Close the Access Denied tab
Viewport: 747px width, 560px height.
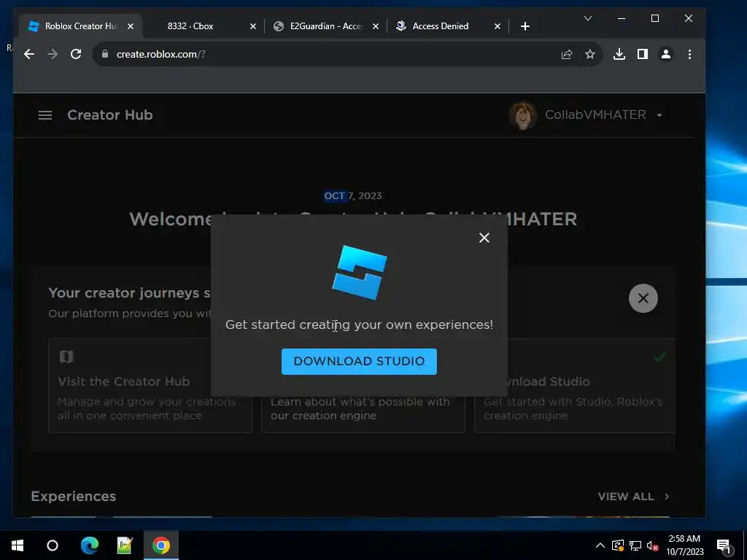(x=498, y=26)
